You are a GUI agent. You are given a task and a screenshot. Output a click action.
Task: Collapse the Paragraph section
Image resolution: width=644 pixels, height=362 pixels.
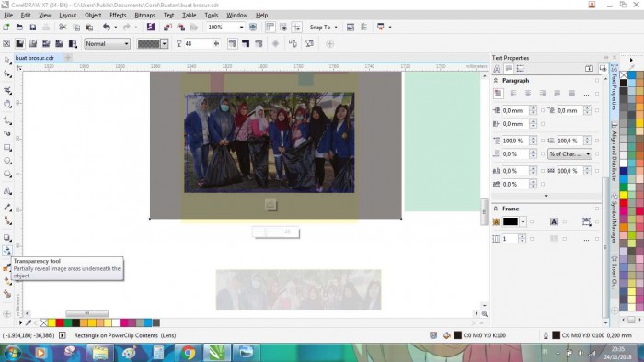(496, 81)
